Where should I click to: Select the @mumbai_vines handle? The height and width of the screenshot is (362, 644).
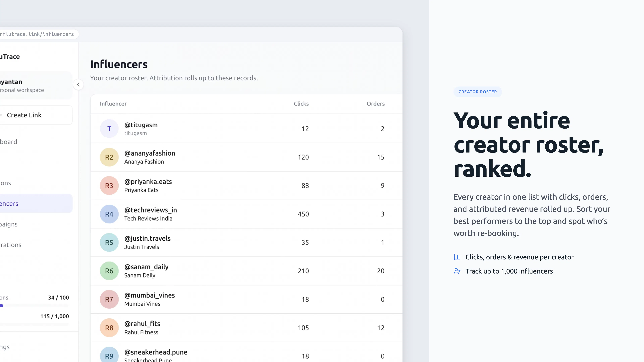(x=149, y=295)
